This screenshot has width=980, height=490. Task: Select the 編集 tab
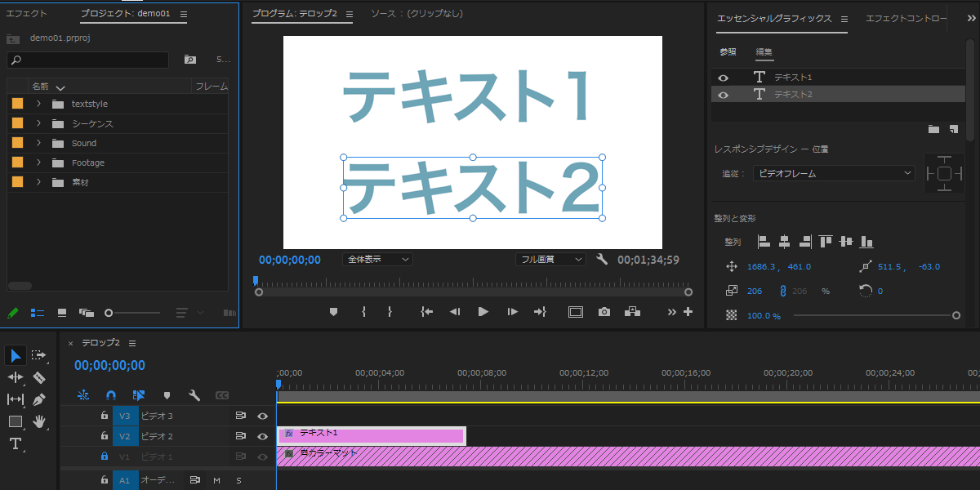[x=764, y=51]
